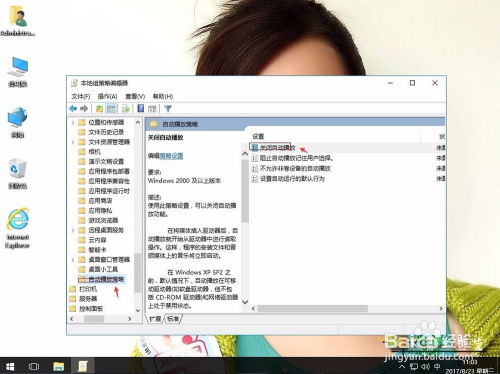Expand the 桌面窗口管理器 tree node
The image size is (500, 374).
[73, 259]
